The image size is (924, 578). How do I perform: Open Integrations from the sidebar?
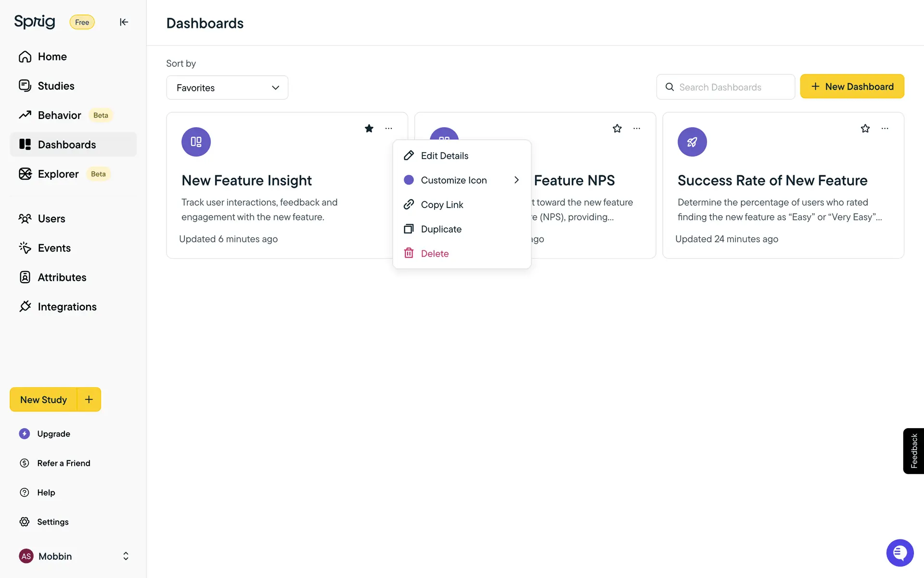point(67,307)
